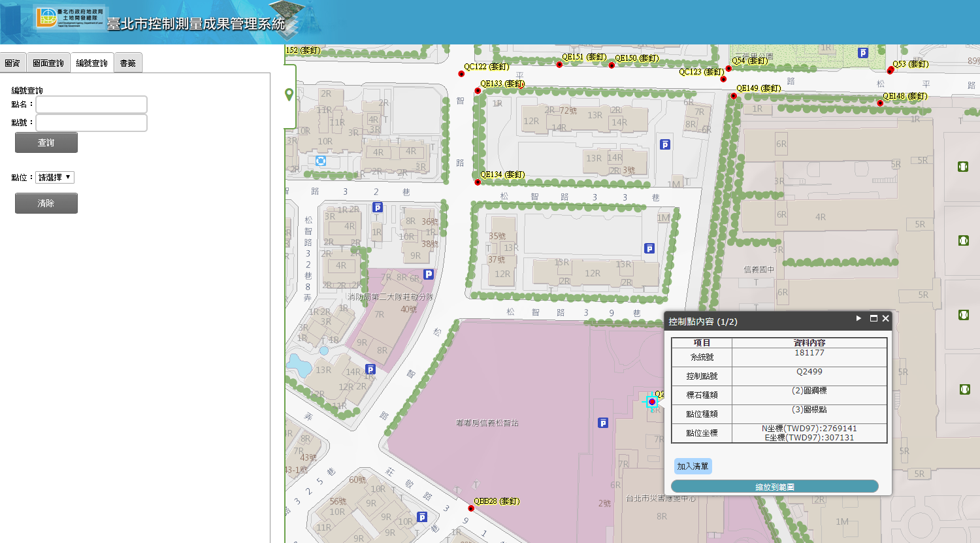
Task: Select the QE134 control point marker
Action: 478,182
